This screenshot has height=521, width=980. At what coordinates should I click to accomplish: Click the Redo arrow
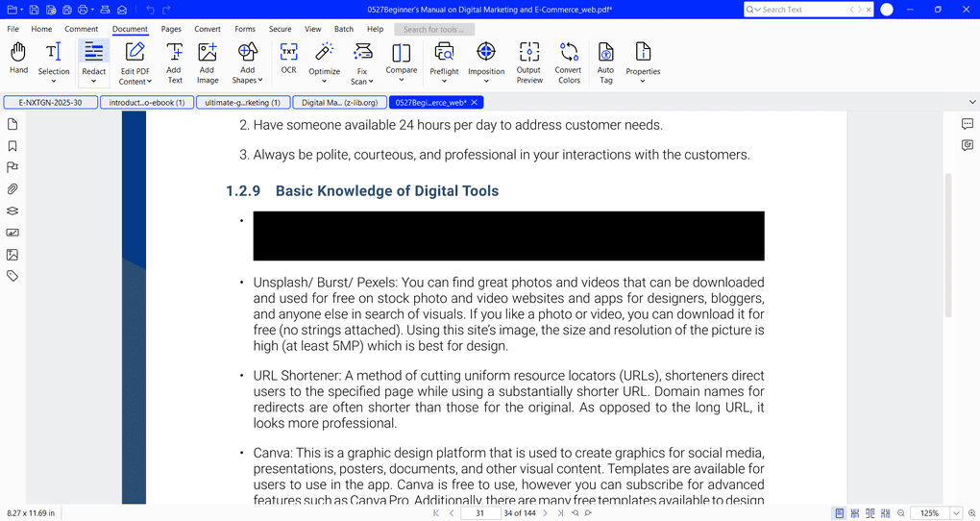tap(166, 10)
